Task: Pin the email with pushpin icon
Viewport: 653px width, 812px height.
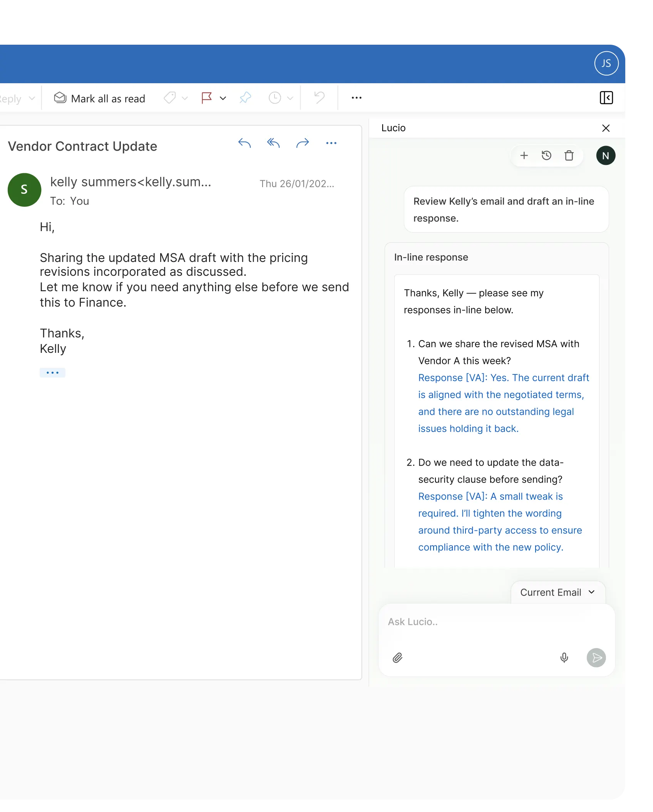Action: click(245, 98)
